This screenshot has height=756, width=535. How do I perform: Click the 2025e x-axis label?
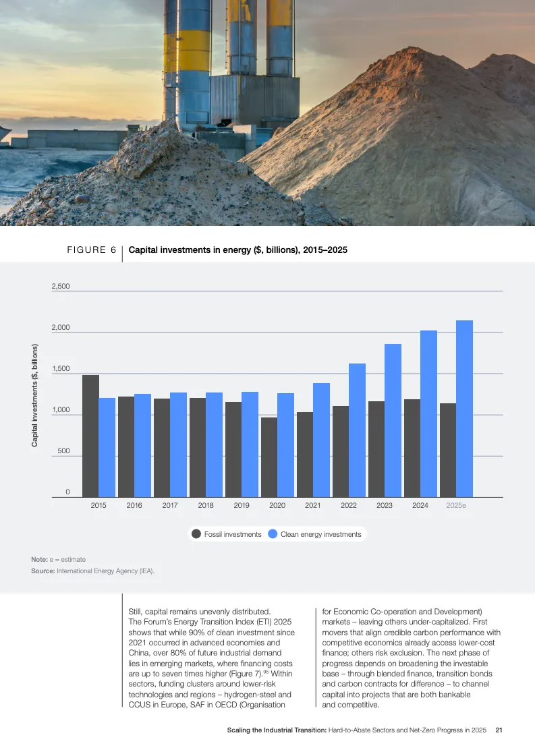coord(456,505)
